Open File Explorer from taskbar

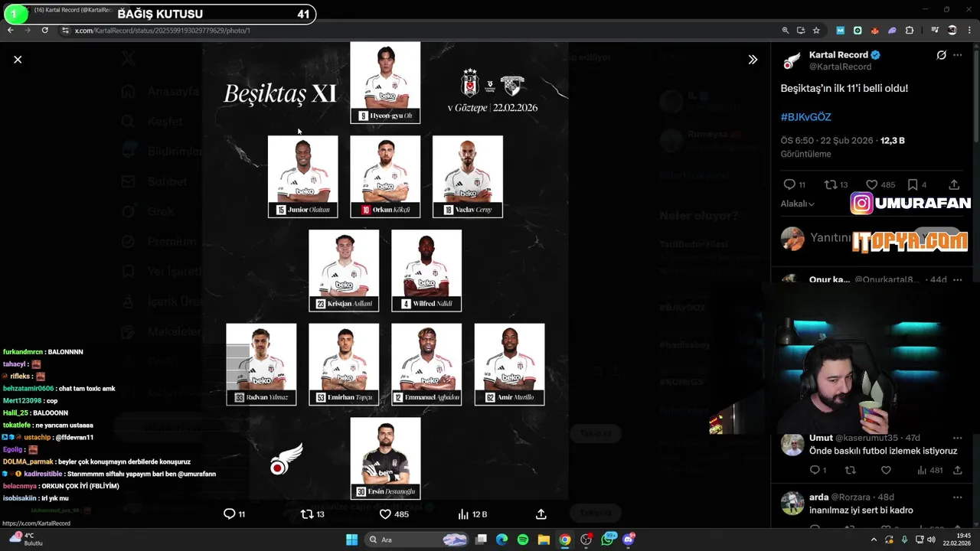(544, 540)
